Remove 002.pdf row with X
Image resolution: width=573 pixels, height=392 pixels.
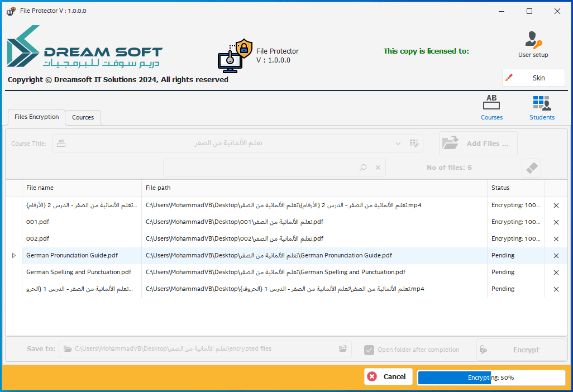click(x=556, y=239)
